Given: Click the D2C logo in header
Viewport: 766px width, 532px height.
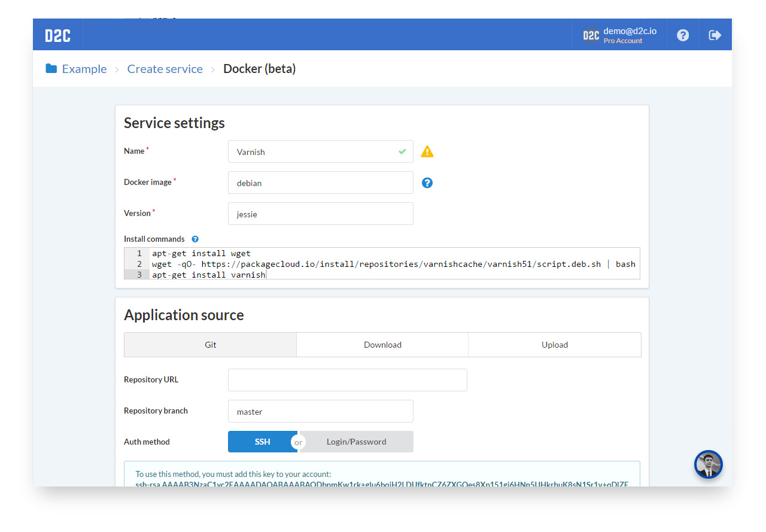Looking at the screenshot, I should [x=57, y=35].
